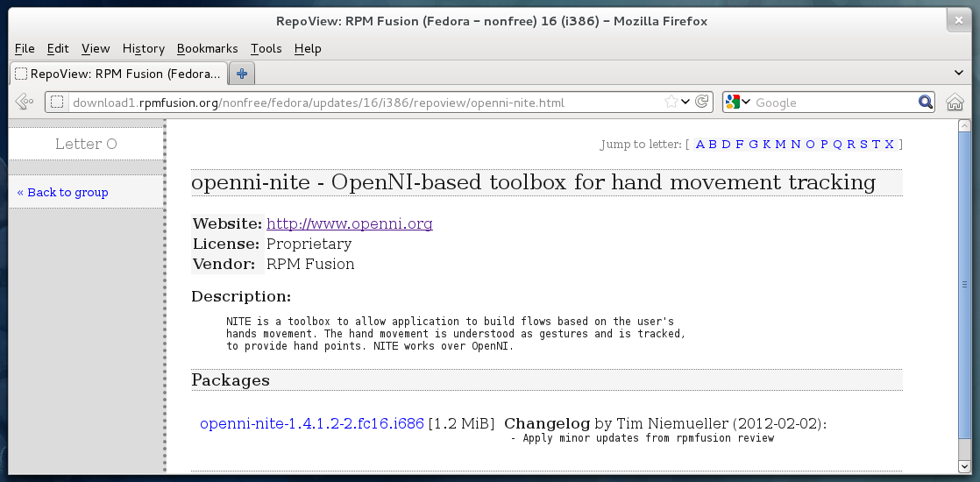Click the scrollbar down arrow
This screenshot has height=482, width=980.
point(963,466)
